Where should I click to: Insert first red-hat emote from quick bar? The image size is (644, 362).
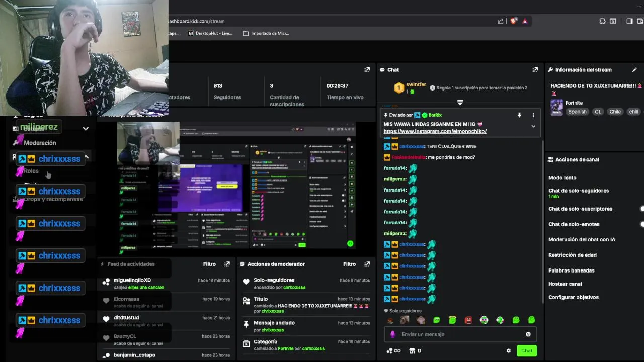pos(390,320)
